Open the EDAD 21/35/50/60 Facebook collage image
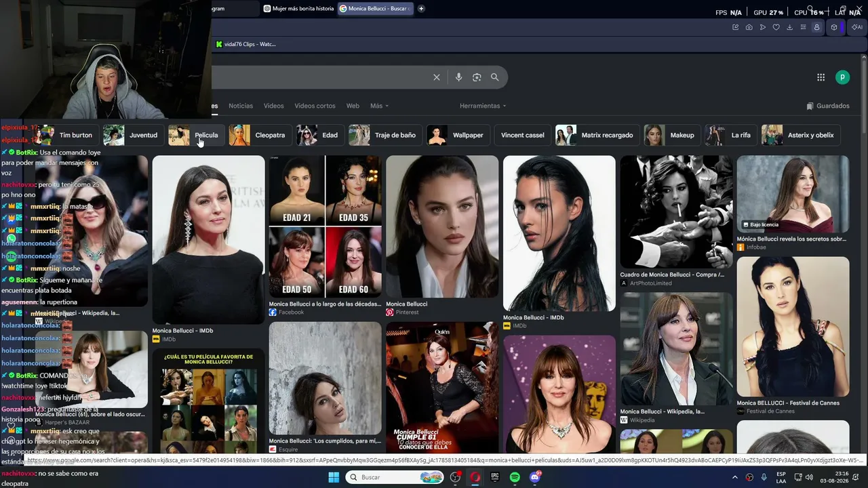Image resolution: width=868 pixels, height=488 pixels. coord(325,226)
